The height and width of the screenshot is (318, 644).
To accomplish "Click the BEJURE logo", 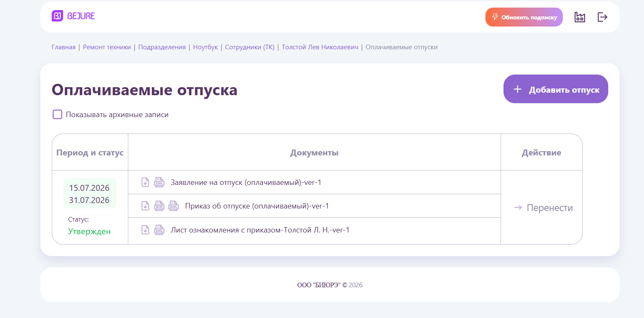I will tap(73, 16).
